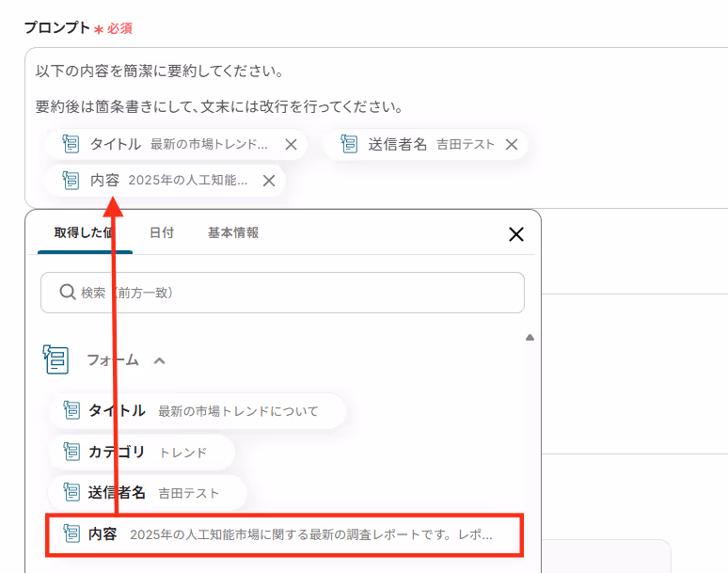The width and height of the screenshot is (728, 573).
Task: Open the 基本情報 tab
Action: pos(233,232)
